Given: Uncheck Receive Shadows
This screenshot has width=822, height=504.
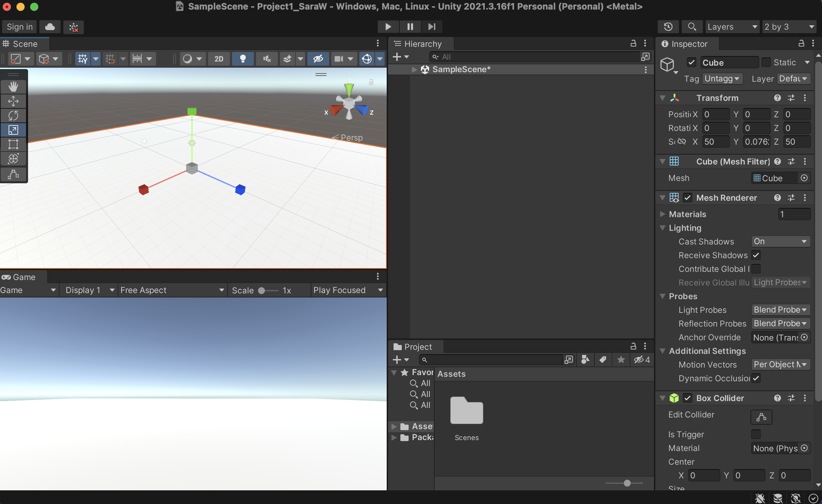Looking at the screenshot, I should click(x=756, y=255).
